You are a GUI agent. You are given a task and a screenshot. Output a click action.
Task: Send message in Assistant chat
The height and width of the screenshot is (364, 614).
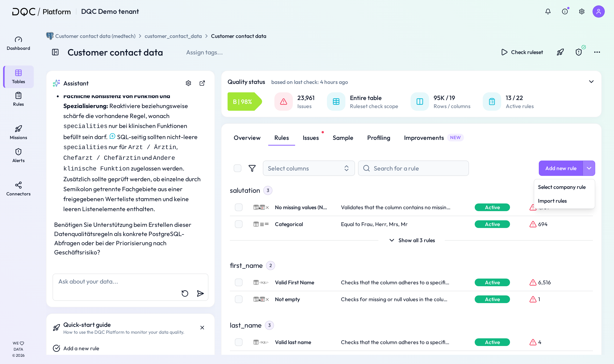click(200, 293)
